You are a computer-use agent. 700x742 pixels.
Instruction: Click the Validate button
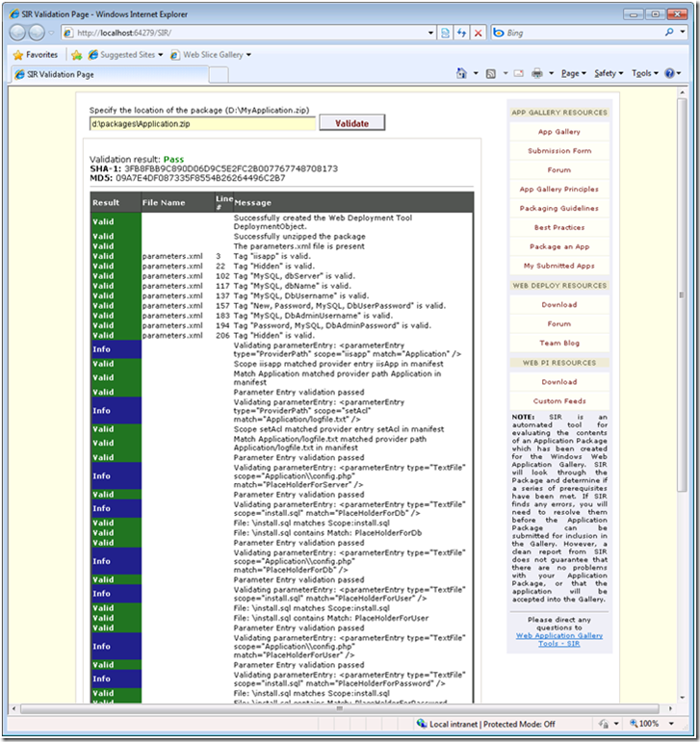tap(351, 123)
